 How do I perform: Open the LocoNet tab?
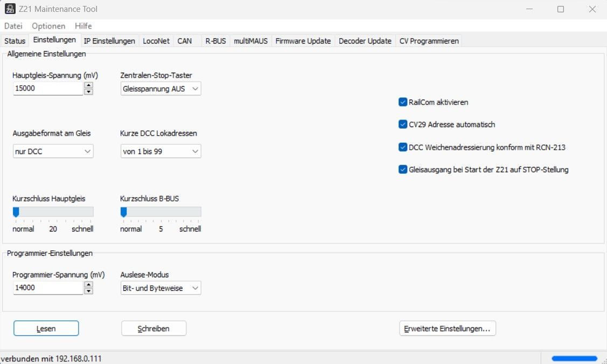pos(156,41)
